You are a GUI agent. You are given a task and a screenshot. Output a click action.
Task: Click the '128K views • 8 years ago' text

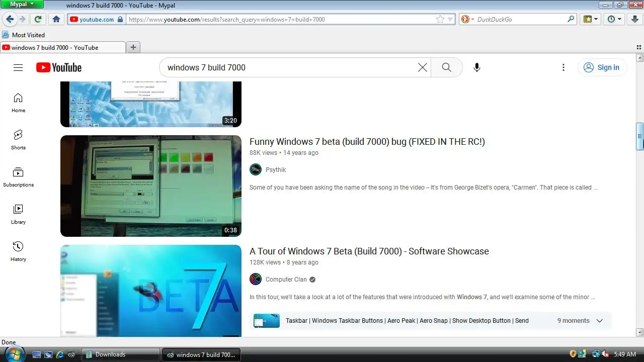[x=284, y=262]
